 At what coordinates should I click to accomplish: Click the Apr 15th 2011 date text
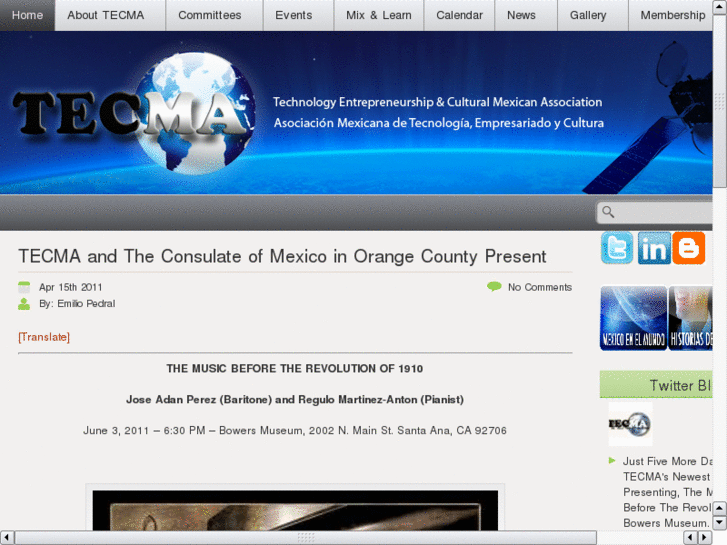[x=70, y=287]
